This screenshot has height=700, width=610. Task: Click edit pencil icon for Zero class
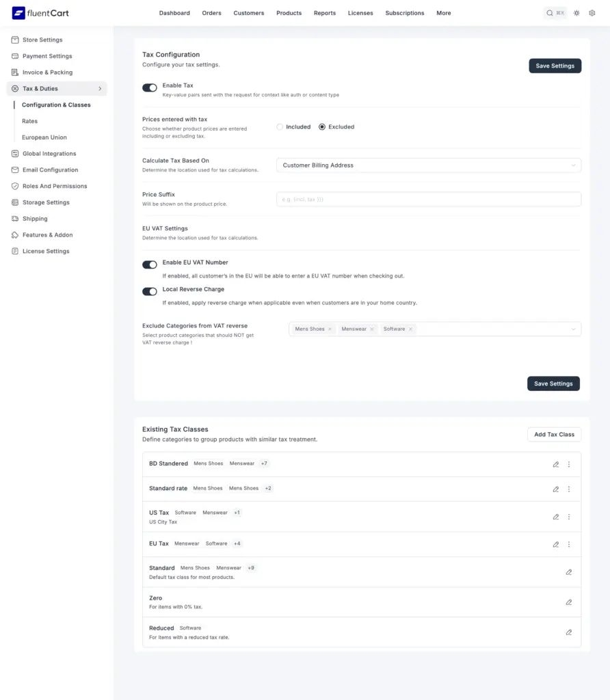pyautogui.click(x=568, y=602)
